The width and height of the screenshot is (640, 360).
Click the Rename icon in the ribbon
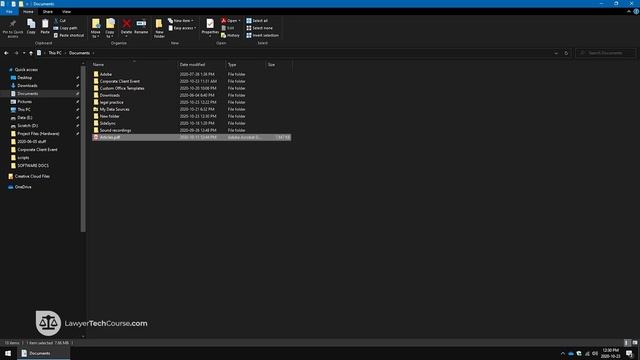point(141,24)
